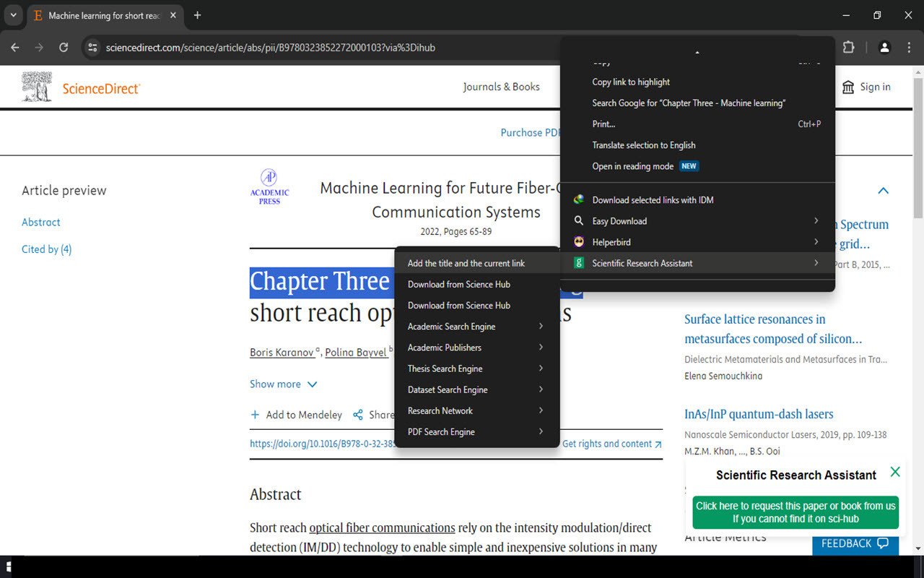Click the Scientific Research Assistant green icon
This screenshot has height=578, width=924.
[579, 263]
